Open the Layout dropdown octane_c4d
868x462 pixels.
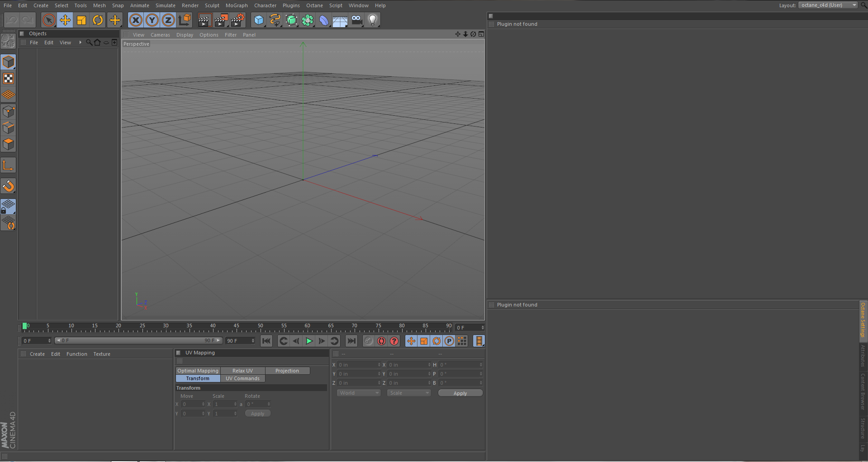pos(828,5)
